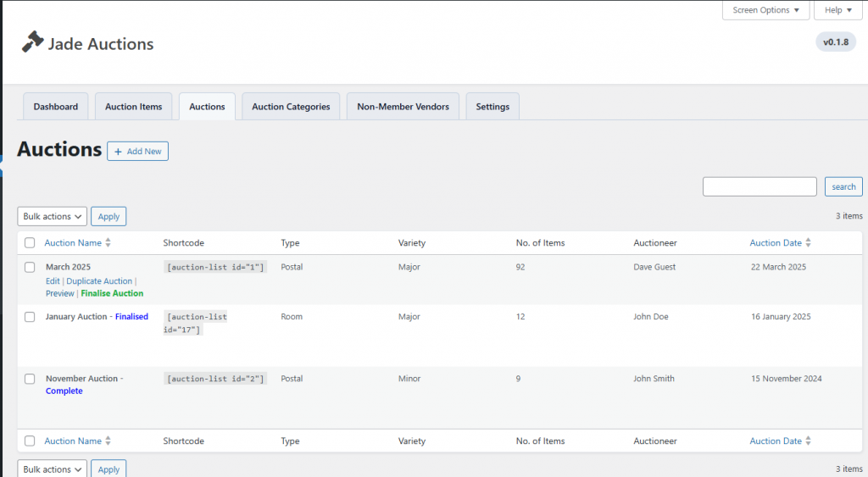Click Duplicate Auction link under March 2025
This screenshot has height=477, width=868.
tap(99, 280)
